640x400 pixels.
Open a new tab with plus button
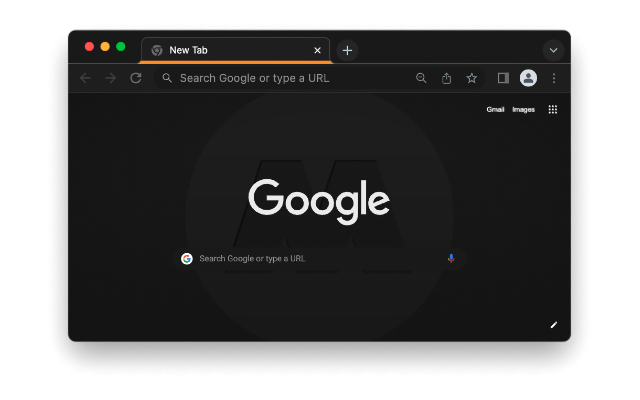[x=347, y=50]
